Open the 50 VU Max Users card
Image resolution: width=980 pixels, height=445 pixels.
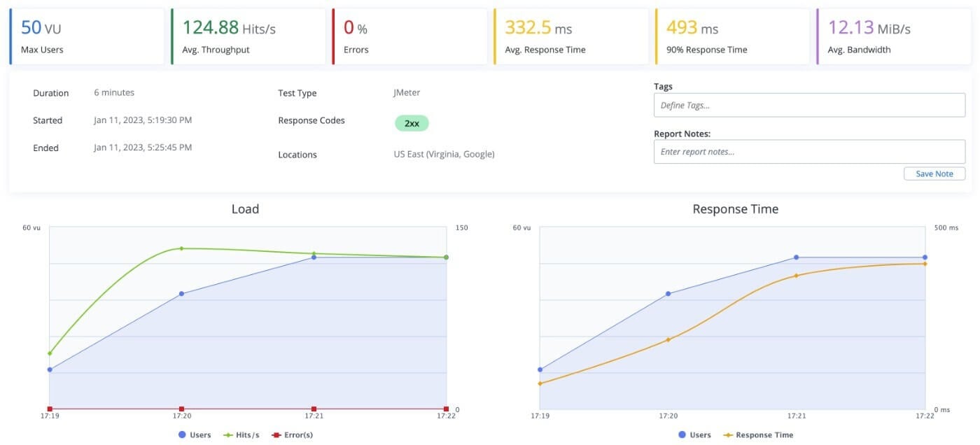point(87,36)
